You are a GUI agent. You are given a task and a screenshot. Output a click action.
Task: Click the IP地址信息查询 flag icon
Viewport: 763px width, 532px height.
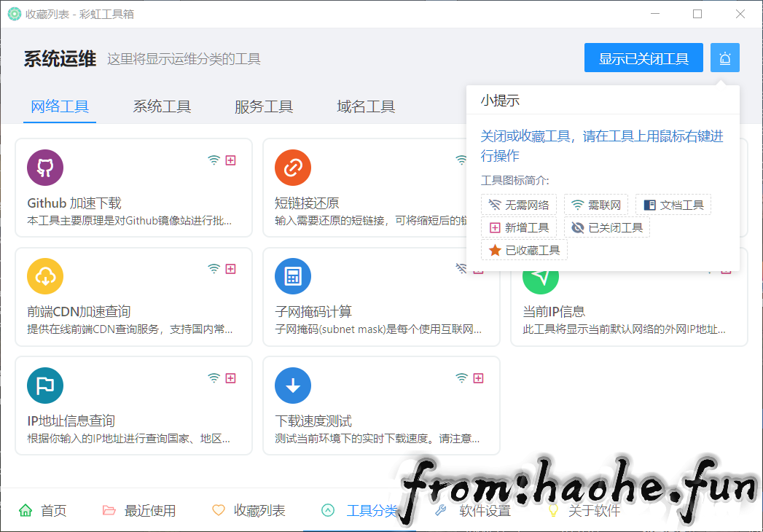tap(45, 386)
